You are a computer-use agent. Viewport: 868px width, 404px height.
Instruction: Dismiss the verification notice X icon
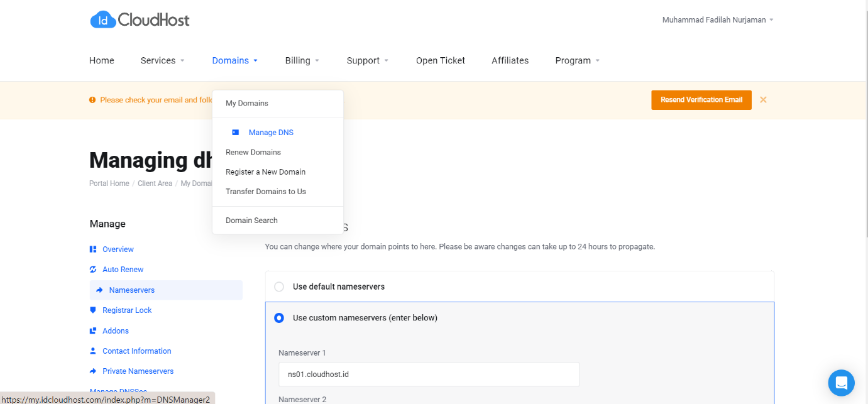pyautogui.click(x=763, y=100)
